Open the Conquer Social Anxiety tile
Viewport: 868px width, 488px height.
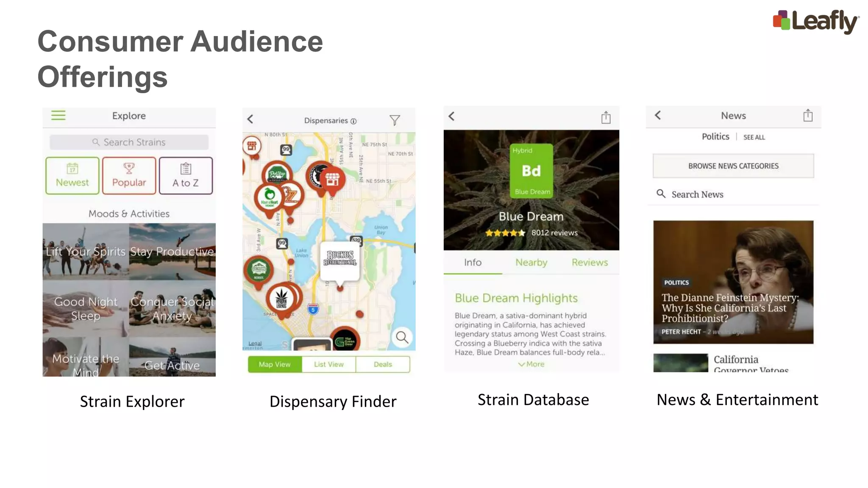tap(172, 308)
